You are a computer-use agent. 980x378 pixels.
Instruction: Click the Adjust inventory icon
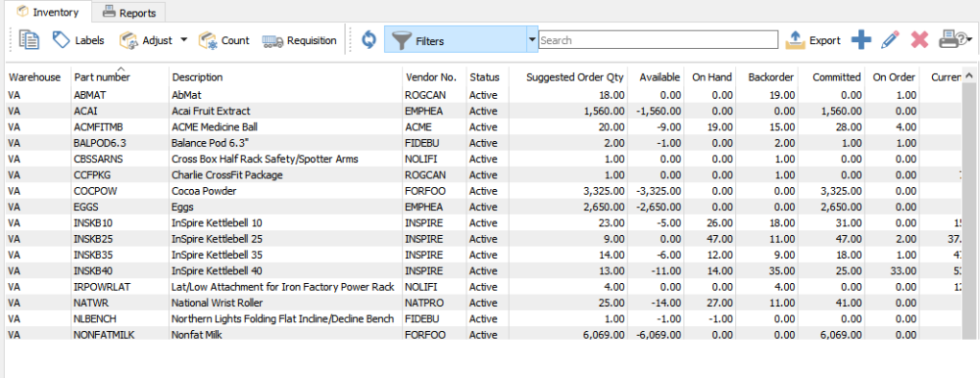(128, 40)
